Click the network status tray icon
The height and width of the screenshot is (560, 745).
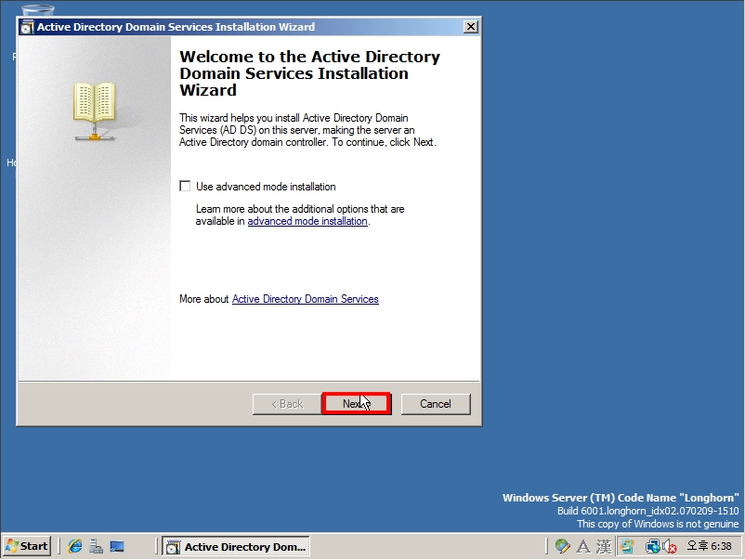coord(652,547)
